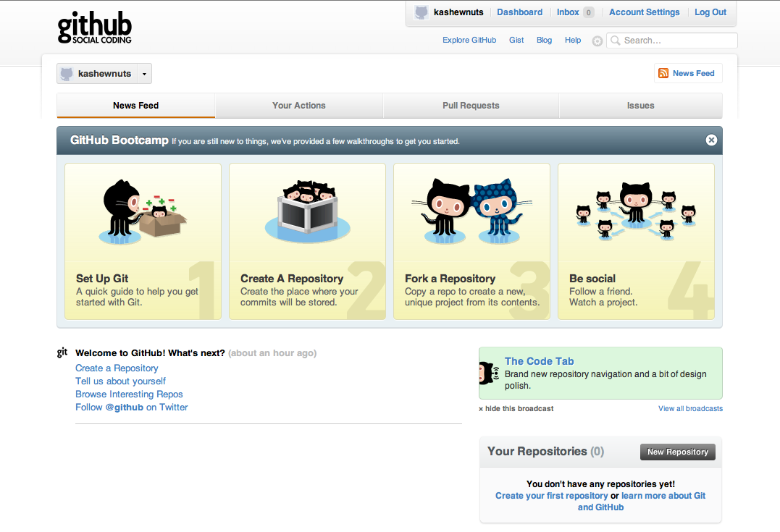Click Explore GitHub link
The height and width of the screenshot is (532, 780).
[469, 41]
